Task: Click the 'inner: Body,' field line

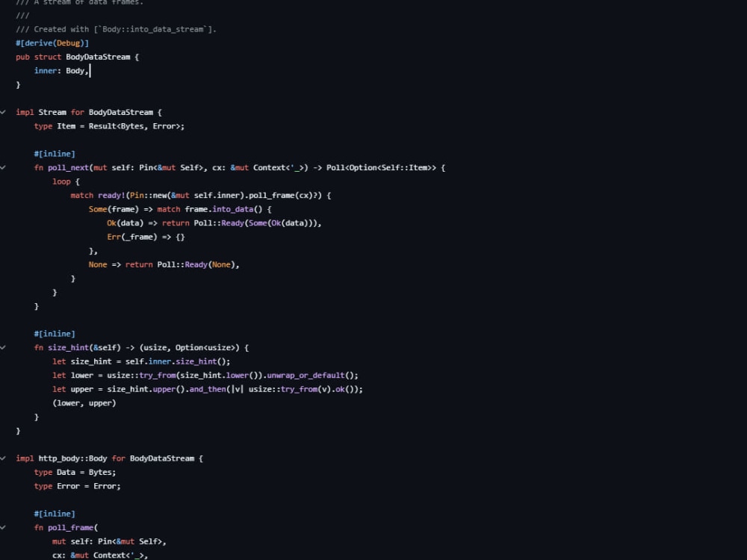Action: (x=61, y=70)
